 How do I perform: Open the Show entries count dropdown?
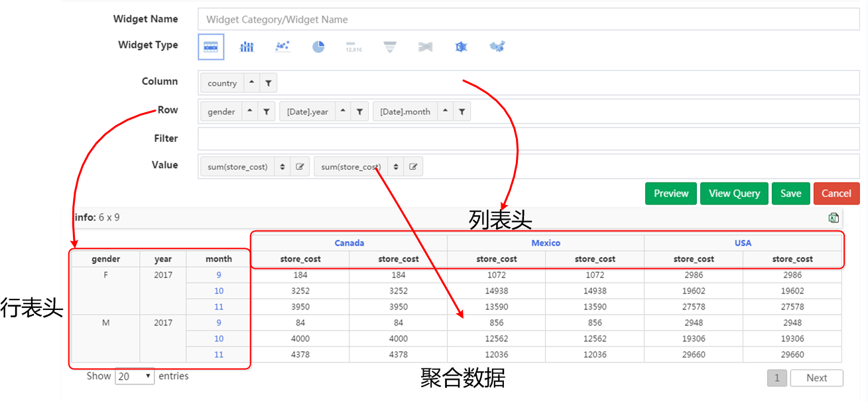(x=135, y=376)
